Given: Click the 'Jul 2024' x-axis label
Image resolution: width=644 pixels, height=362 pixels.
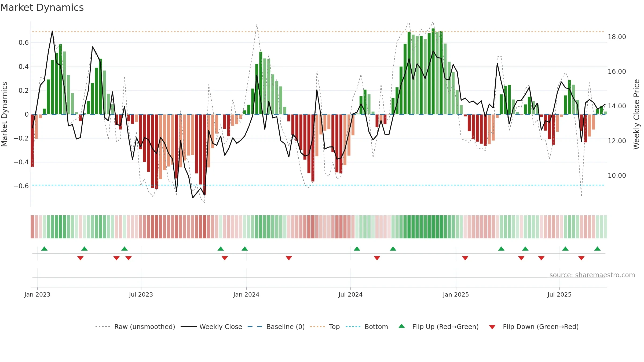Looking at the screenshot, I should 350,294.
